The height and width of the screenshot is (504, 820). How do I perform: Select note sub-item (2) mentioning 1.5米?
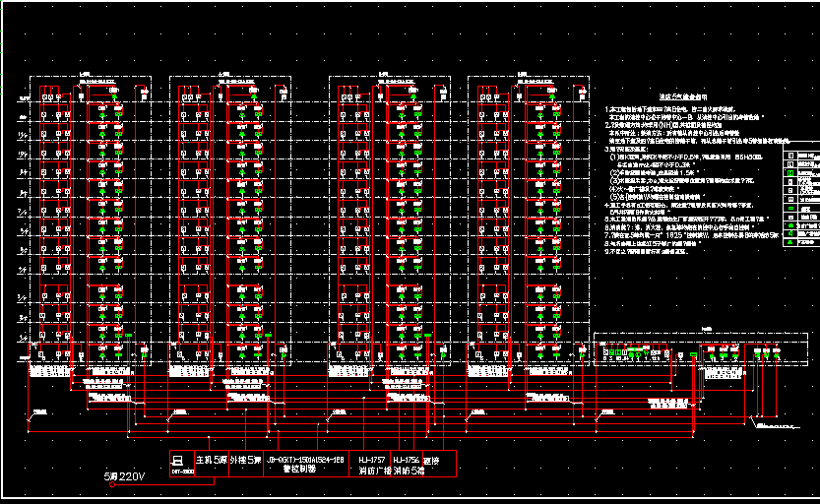click(x=655, y=172)
